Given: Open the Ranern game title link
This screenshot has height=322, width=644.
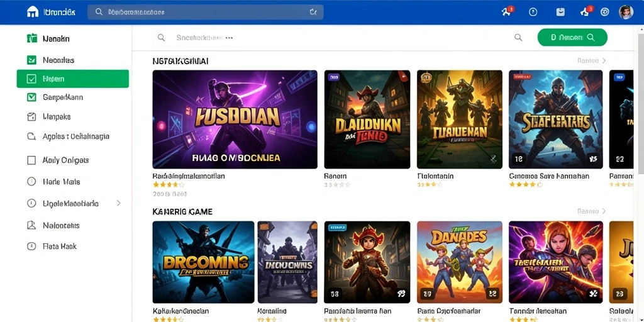Looking at the screenshot, I should tap(335, 176).
